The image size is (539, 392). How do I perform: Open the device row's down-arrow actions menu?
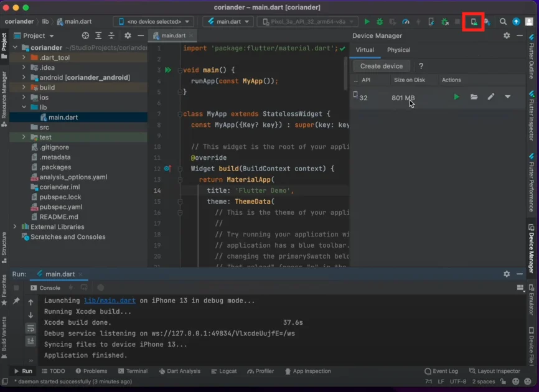tap(507, 97)
